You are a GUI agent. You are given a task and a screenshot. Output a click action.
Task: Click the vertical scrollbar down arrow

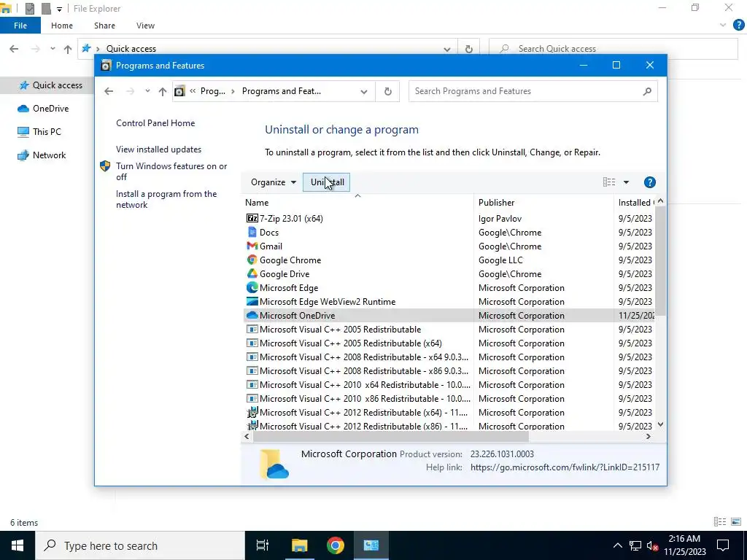pos(660,424)
